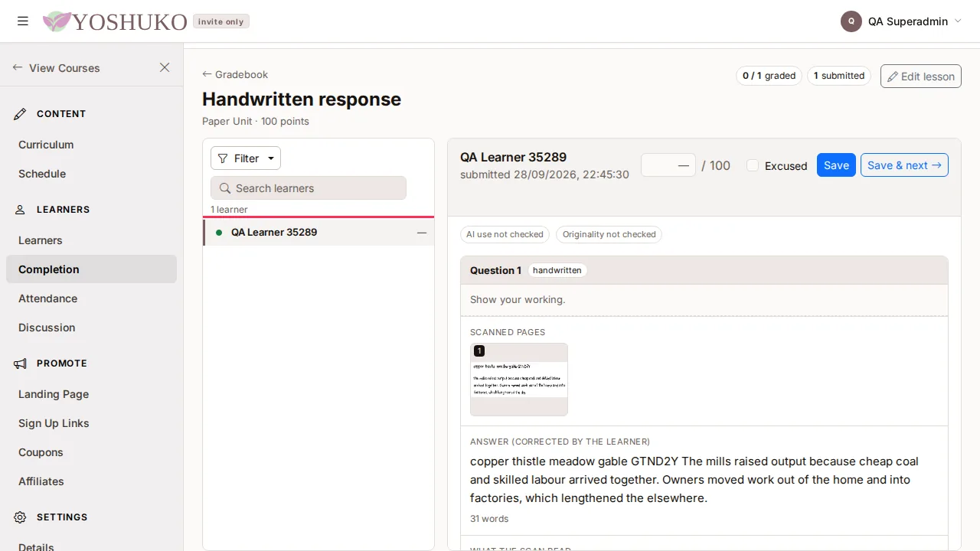Click the green status dot for QA Learner 35289

219,233
